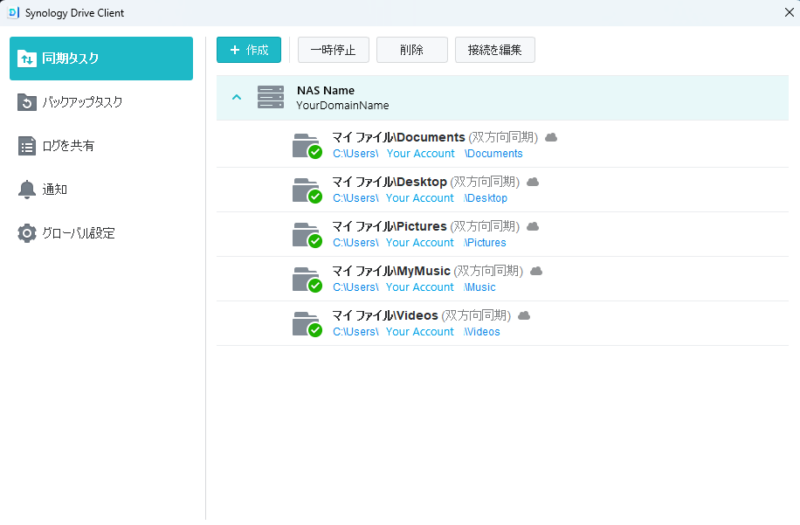Open the local Pictures folder path link

click(419, 242)
